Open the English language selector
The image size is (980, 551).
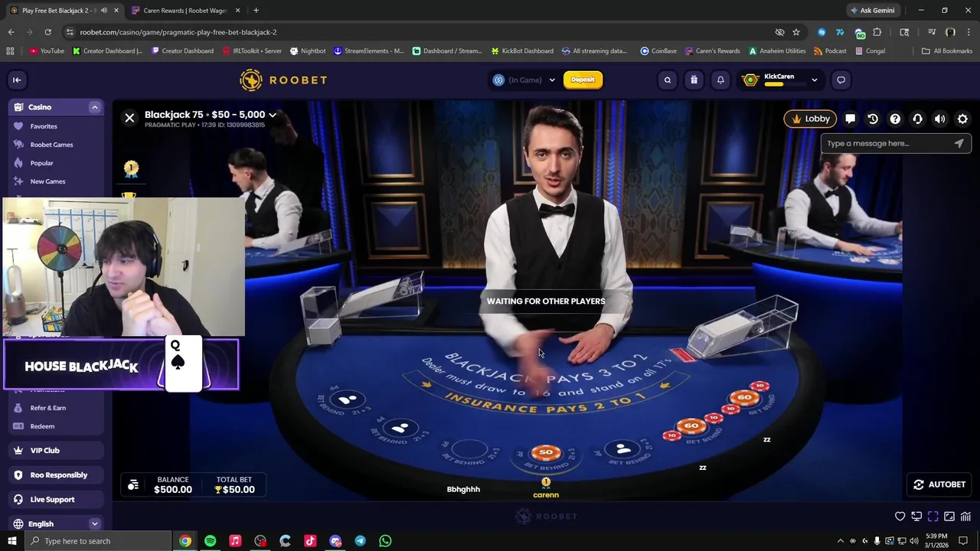click(x=56, y=523)
